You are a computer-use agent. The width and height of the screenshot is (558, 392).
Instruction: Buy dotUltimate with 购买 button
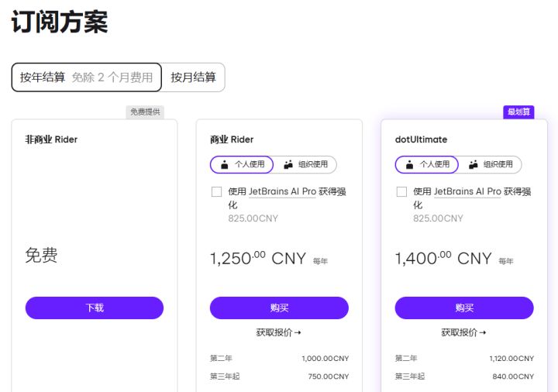[464, 308]
